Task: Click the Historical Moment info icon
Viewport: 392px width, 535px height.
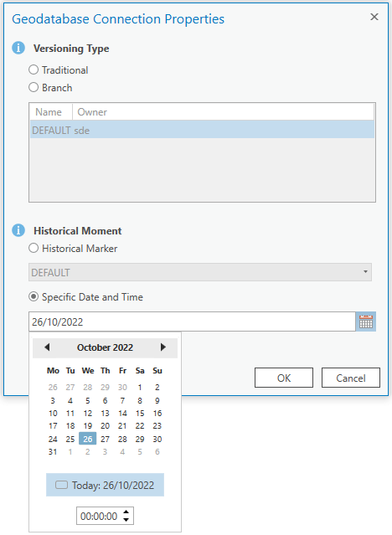Action: click(18, 230)
